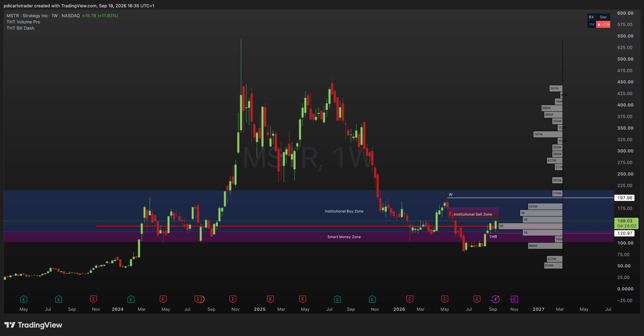The width and height of the screenshot is (644, 336).
Task: Select the 588M volume profile bar label
Action: (x=546, y=108)
